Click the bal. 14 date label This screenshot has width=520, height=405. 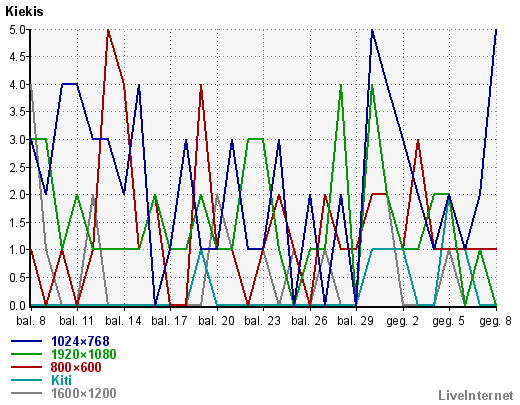pos(123,321)
